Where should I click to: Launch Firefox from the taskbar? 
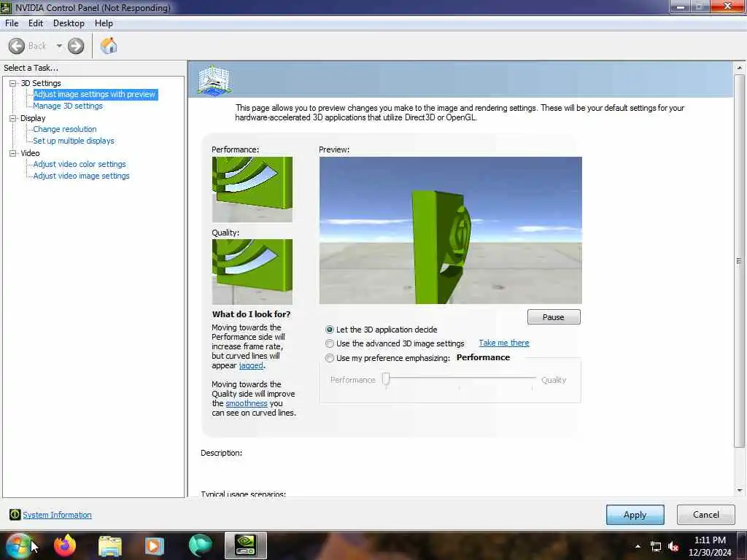pyautogui.click(x=65, y=545)
